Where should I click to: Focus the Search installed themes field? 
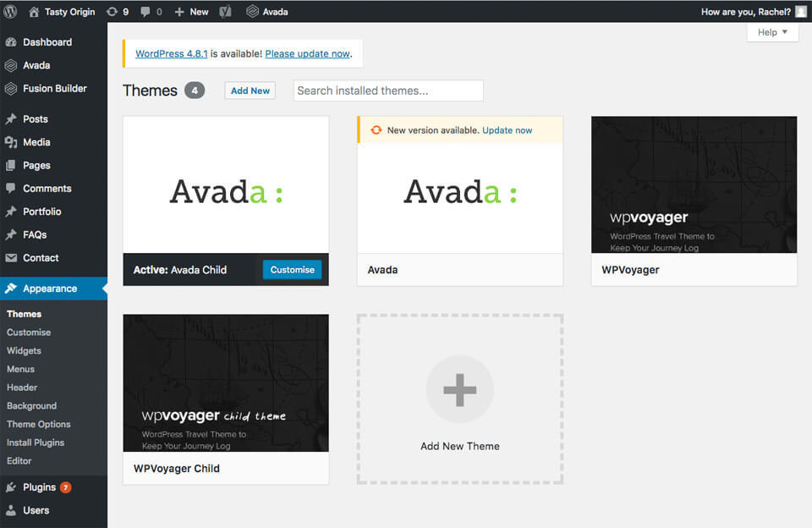(388, 91)
